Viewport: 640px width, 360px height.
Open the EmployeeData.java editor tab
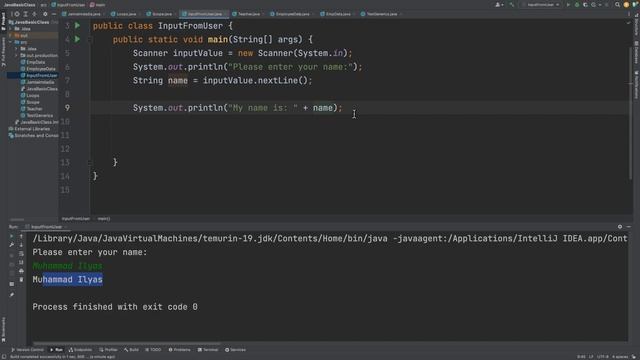pyautogui.click(x=290, y=14)
